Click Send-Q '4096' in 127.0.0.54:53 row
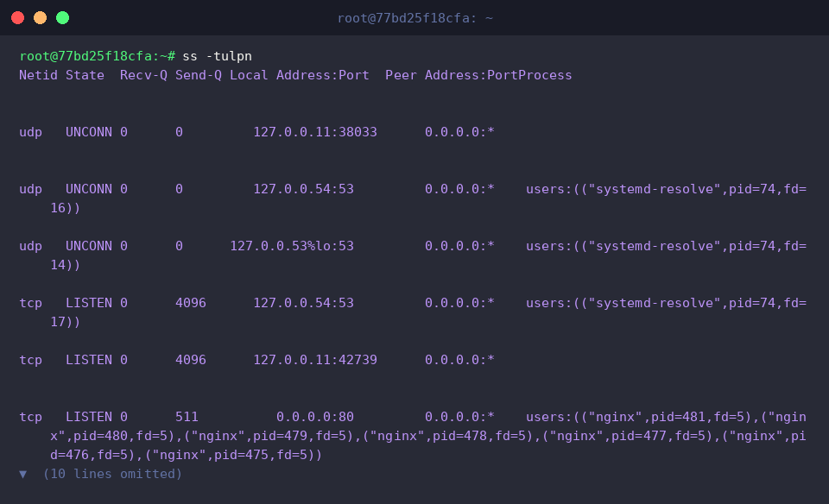 tap(190, 303)
